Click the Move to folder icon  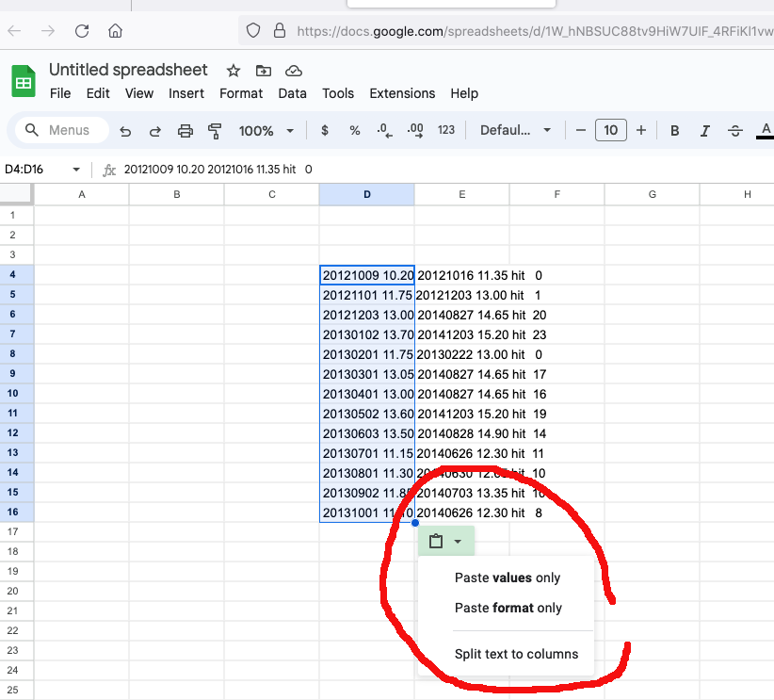pyautogui.click(x=263, y=71)
